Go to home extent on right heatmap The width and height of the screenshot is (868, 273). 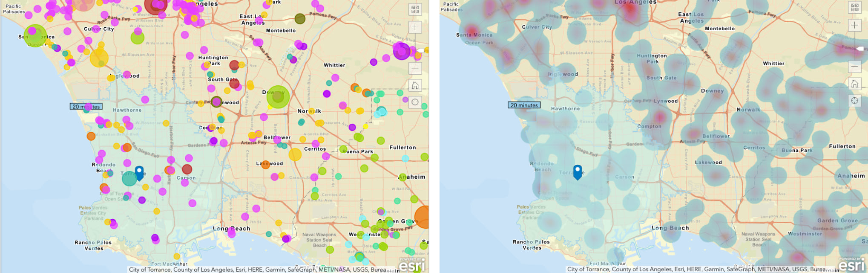click(x=854, y=84)
